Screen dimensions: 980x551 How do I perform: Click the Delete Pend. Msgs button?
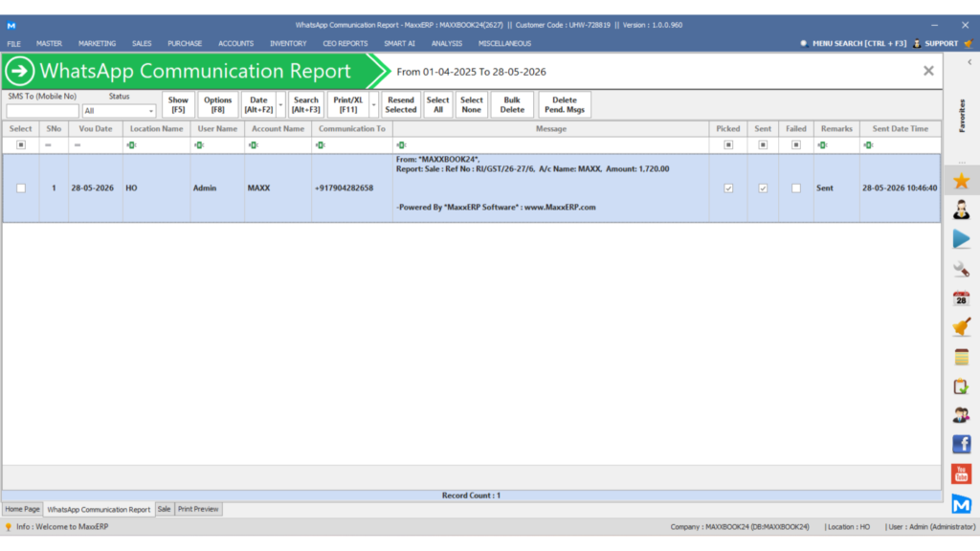[x=565, y=105]
